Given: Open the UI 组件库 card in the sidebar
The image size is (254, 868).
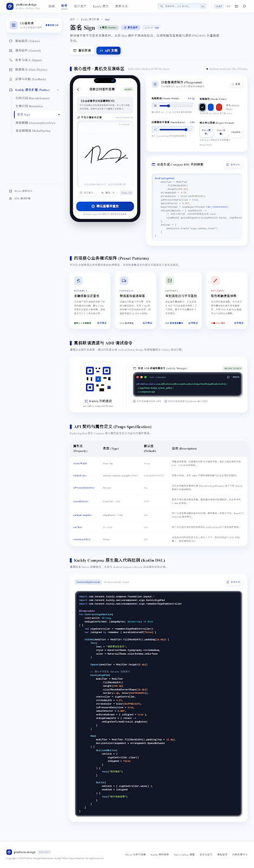Looking at the screenshot, I should 34,25.
